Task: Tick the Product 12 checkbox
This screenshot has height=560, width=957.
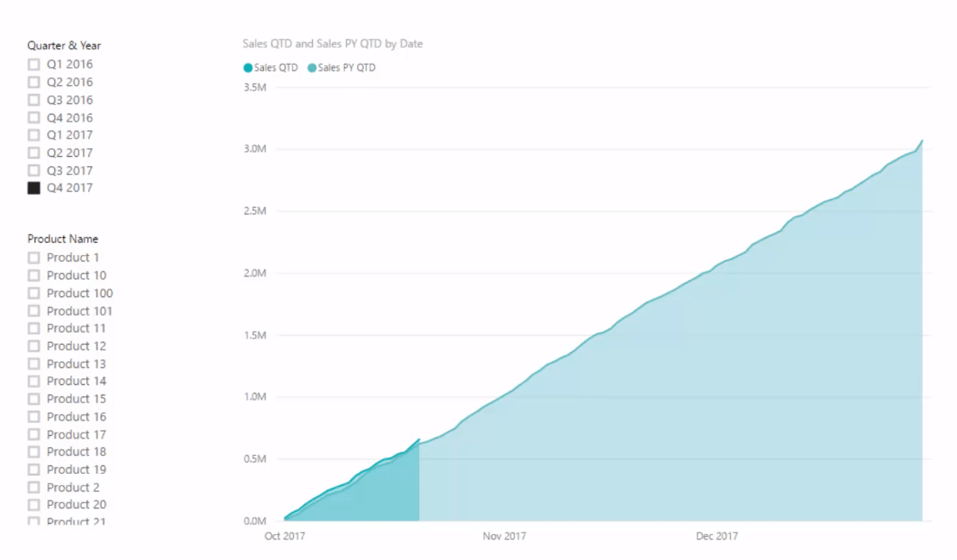Action: point(34,345)
